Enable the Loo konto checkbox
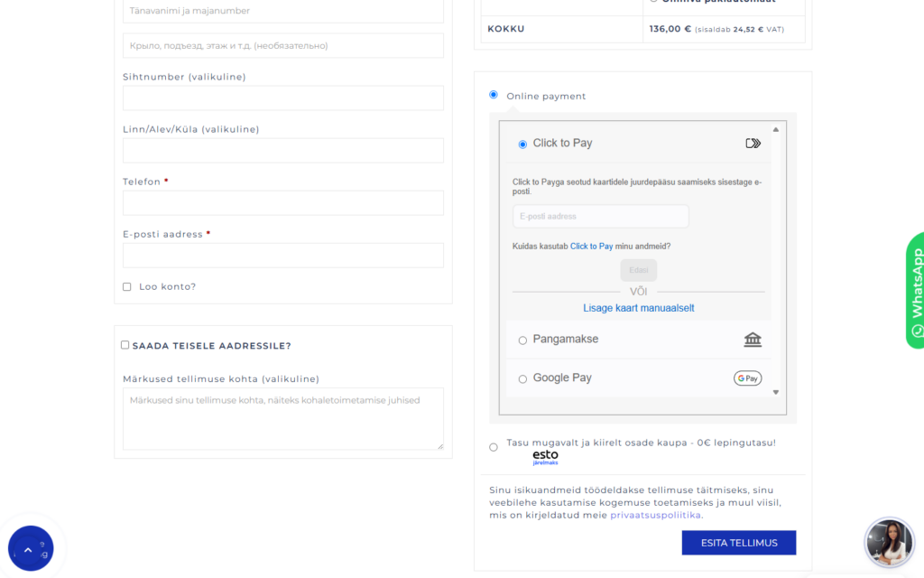Image resolution: width=924 pixels, height=578 pixels. (x=127, y=287)
